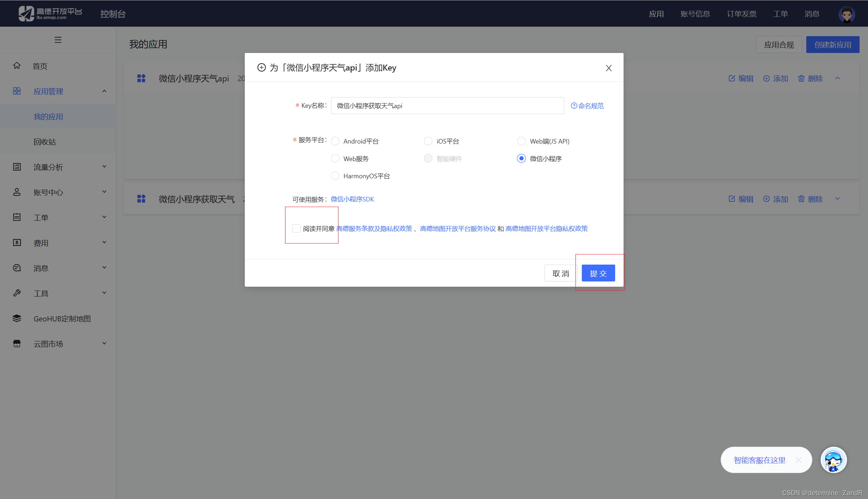Screen dimensions: 868x499
Task: Collapse the 应用管理 menu chevron
Action: click(104, 91)
